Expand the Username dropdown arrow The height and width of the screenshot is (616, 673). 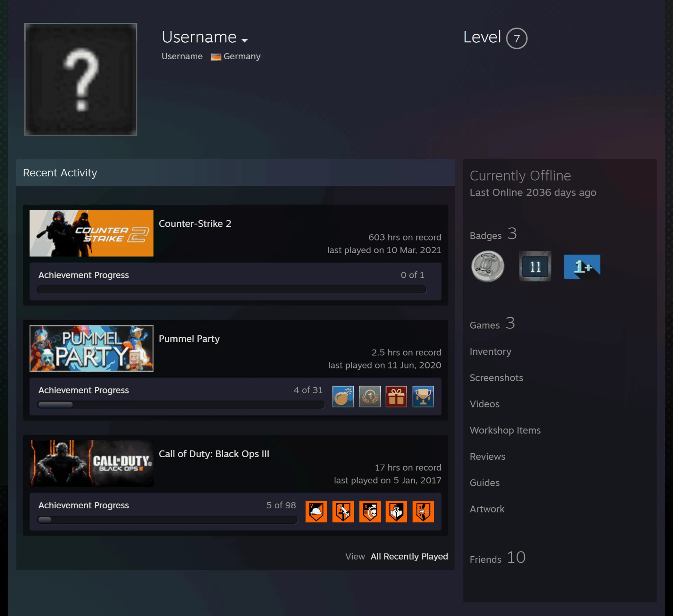(245, 40)
